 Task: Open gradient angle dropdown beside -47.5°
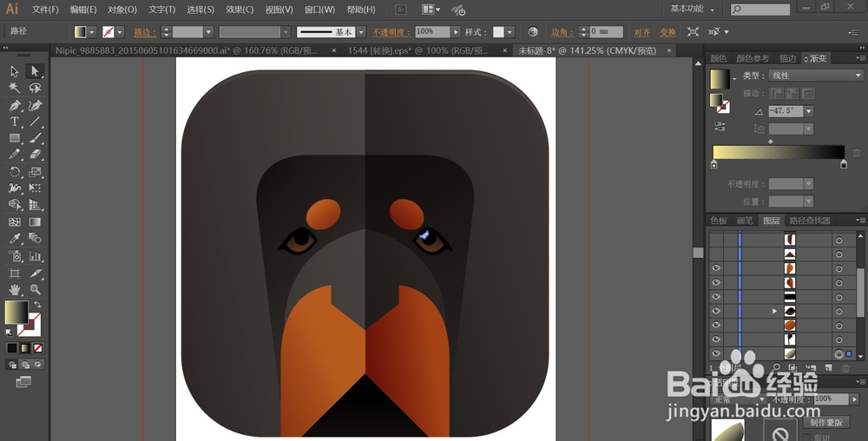click(809, 111)
